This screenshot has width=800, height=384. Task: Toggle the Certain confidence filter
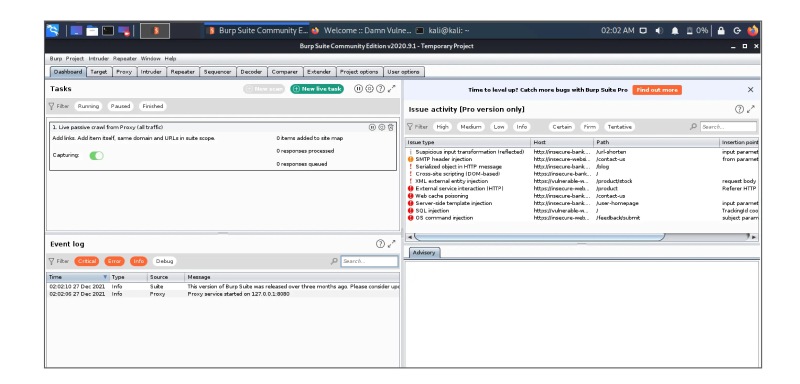pyautogui.click(x=562, y=126)
